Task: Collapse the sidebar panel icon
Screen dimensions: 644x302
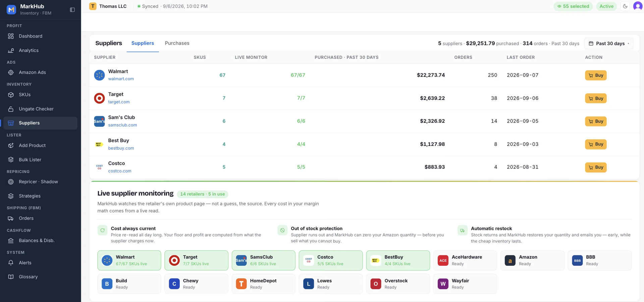Action: coord(72,10)
